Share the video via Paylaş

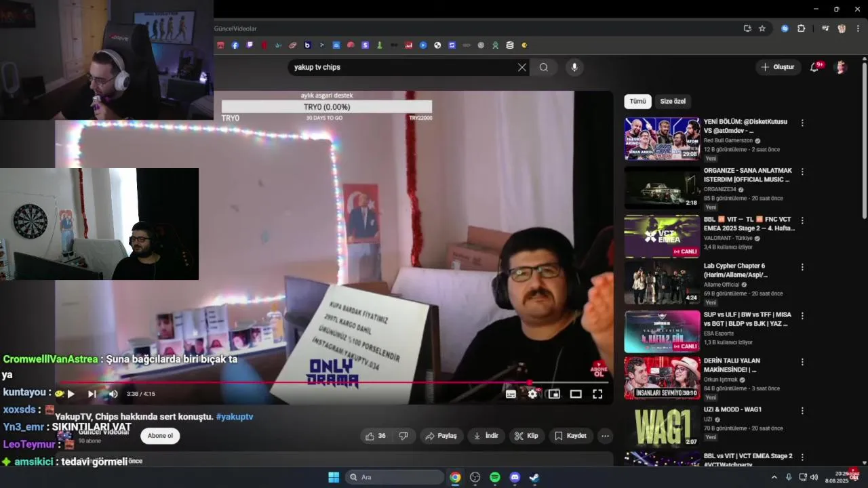(x=441, y=436)
